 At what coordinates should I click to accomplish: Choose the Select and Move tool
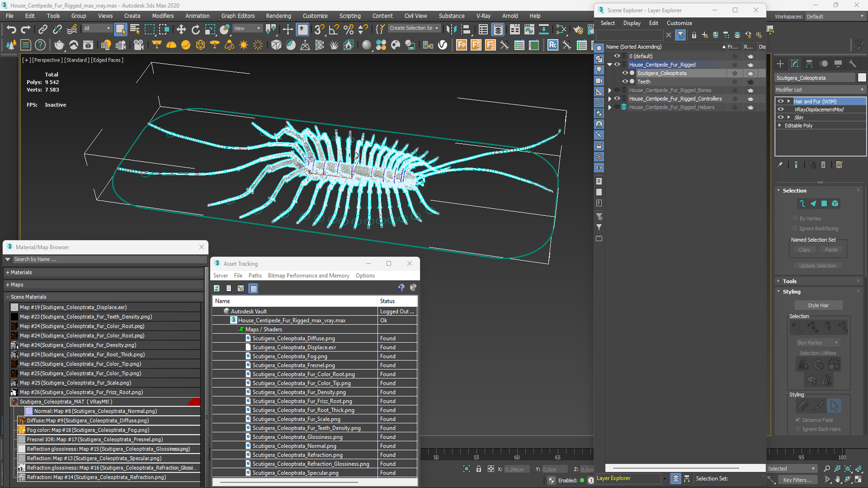(x=181, y=30)
